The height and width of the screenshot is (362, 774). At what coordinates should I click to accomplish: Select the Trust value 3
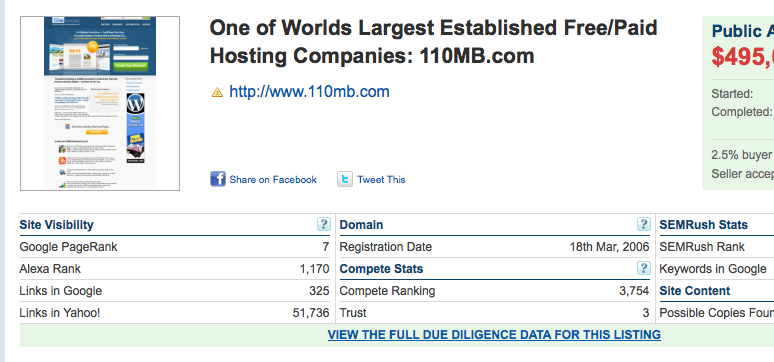(646, 313)
